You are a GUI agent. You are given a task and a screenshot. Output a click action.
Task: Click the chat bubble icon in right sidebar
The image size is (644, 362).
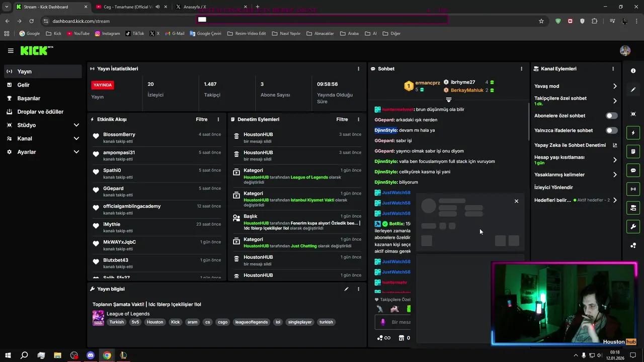click(x=633, y=170)
